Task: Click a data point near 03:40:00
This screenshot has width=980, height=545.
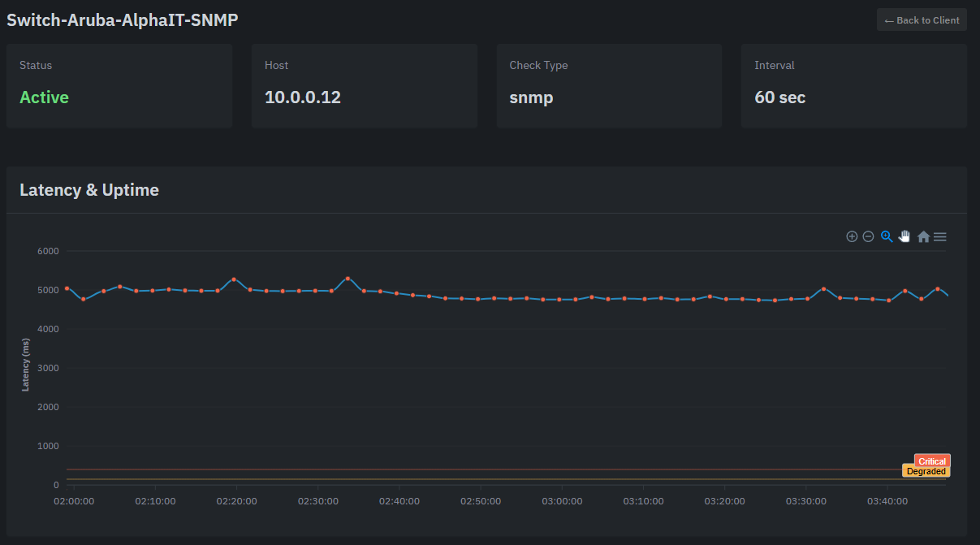Action: [887, 300]
